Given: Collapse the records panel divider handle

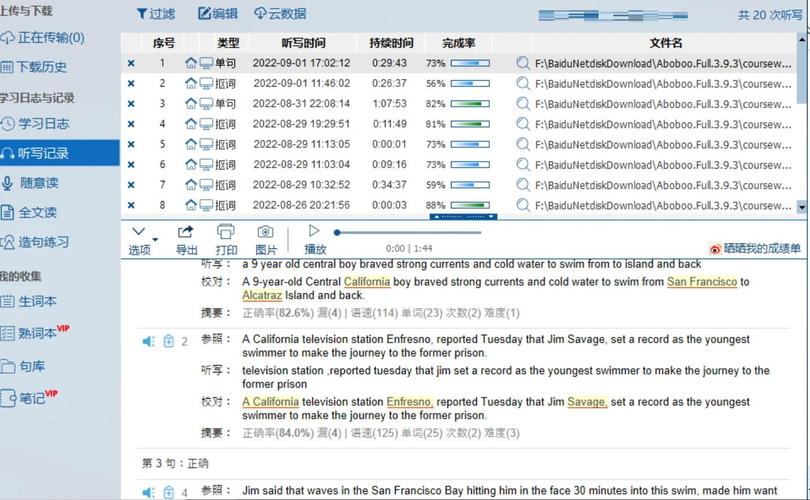Looking at the screenshot, I should pyautogui.click(x=463, y=217).
